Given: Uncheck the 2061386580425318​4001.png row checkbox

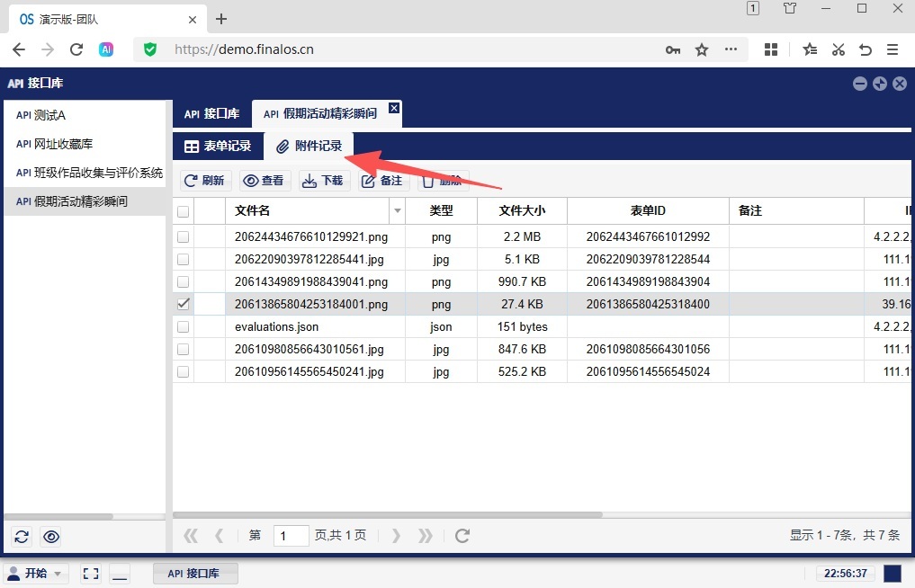Looking at the screenshot, I should [184, 304].
